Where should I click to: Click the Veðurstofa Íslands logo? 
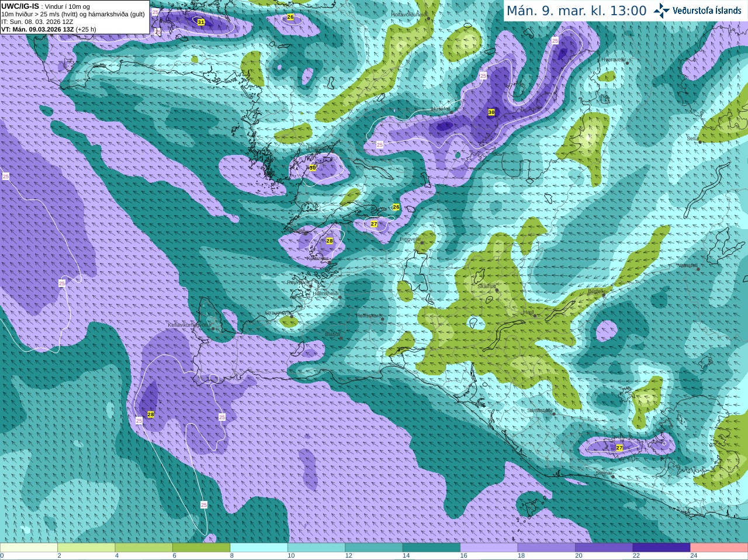[x=697, y=11]
